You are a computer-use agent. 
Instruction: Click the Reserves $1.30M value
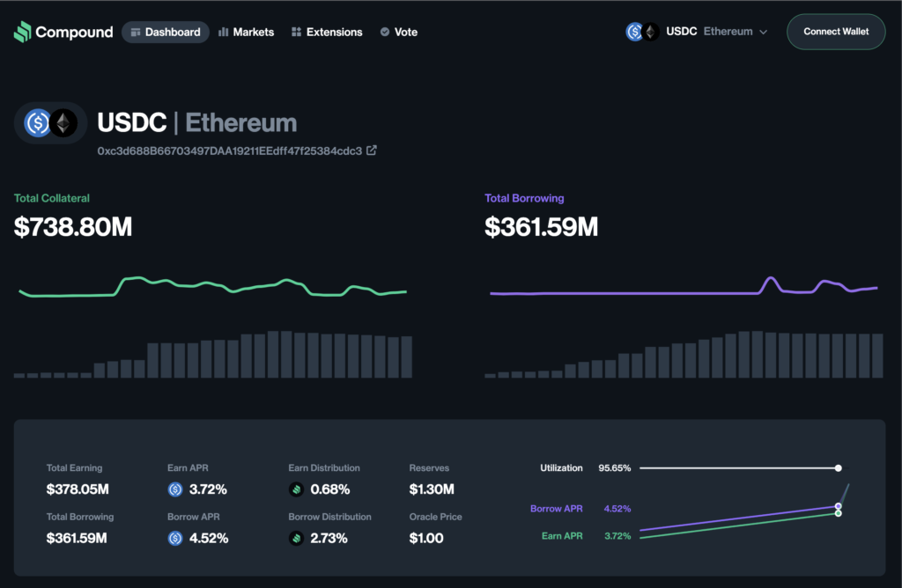tap(432, 489)
